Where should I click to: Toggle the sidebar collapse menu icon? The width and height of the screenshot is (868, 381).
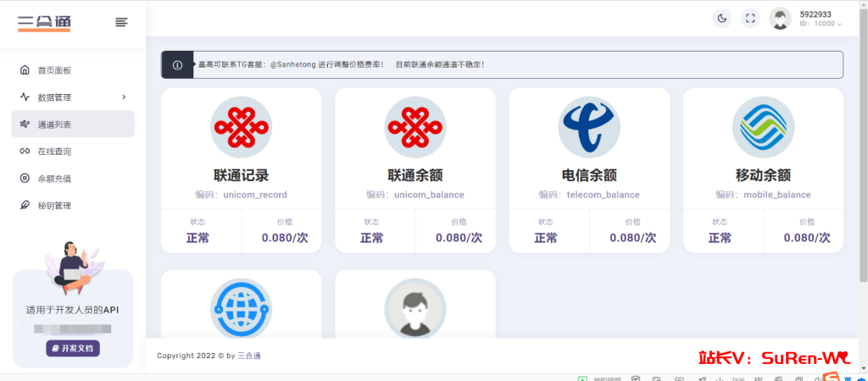point(121,22)
